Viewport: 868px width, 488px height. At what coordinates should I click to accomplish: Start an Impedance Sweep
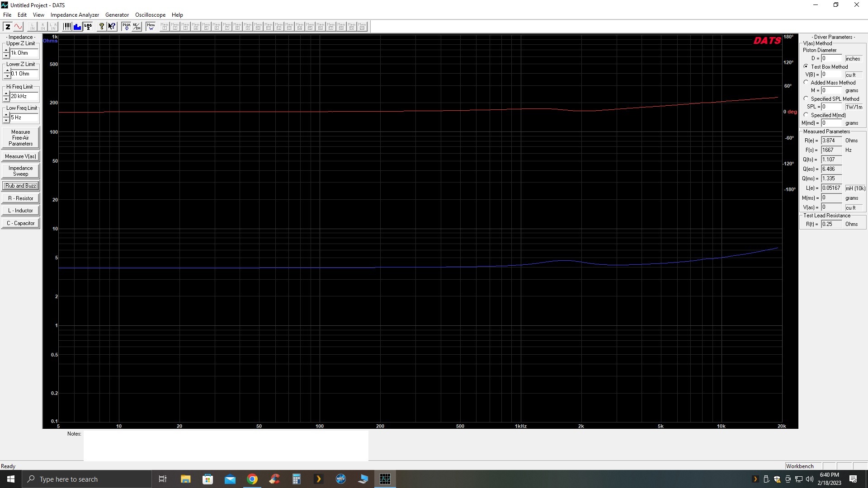click(20, 171)
